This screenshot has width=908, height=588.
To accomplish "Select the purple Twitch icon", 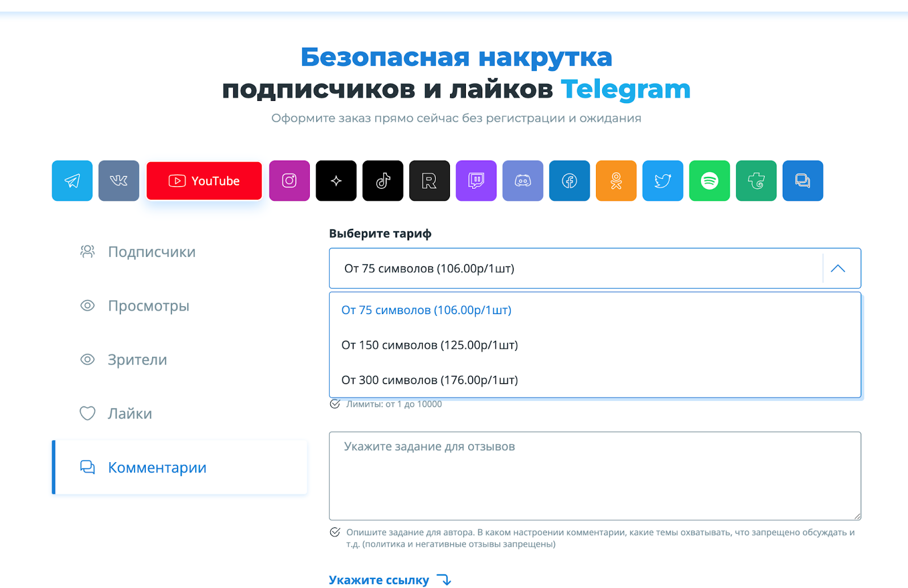I will [x=476, y=181].
